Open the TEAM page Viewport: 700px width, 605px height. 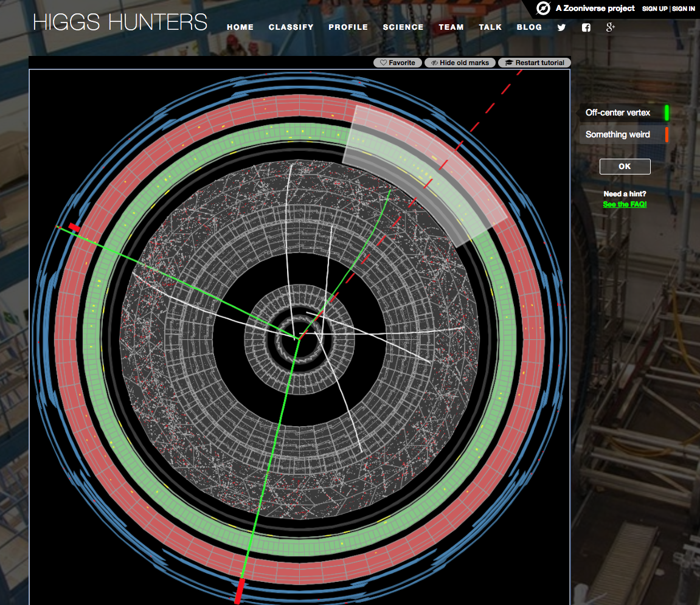[451, 27]
